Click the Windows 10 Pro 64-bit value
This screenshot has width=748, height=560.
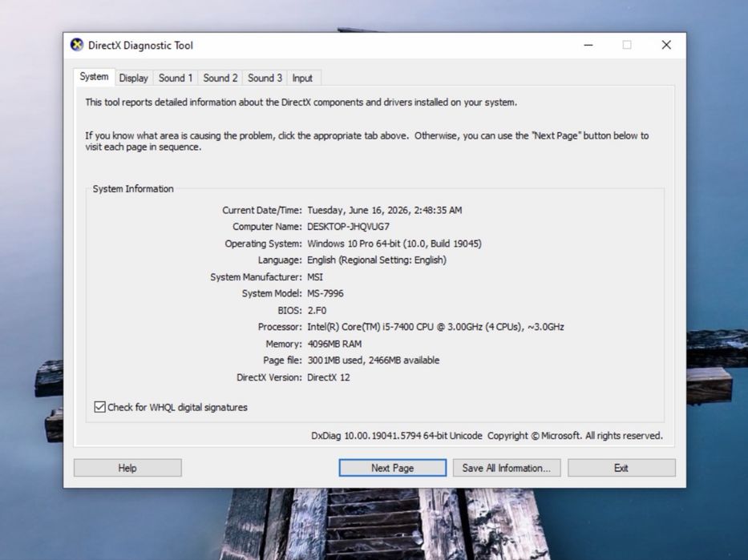(x=394, y=244)
